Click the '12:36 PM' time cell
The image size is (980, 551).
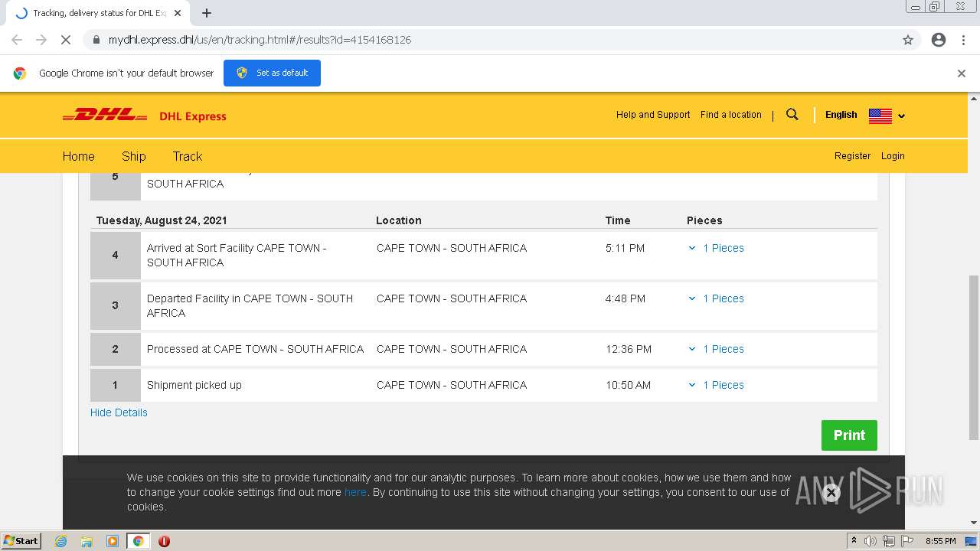[x=629, y=349]
